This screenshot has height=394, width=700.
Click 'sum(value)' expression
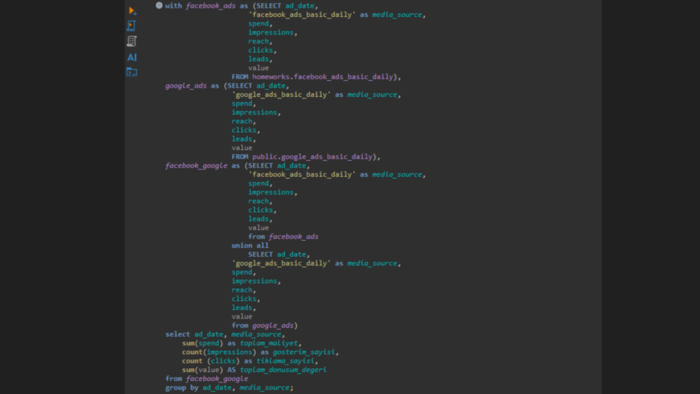pyautogui.click(x=202, y=369)
